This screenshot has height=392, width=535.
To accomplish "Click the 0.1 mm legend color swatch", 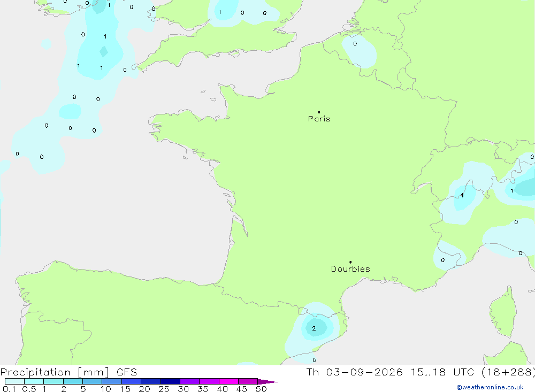I will pos(14,381).
